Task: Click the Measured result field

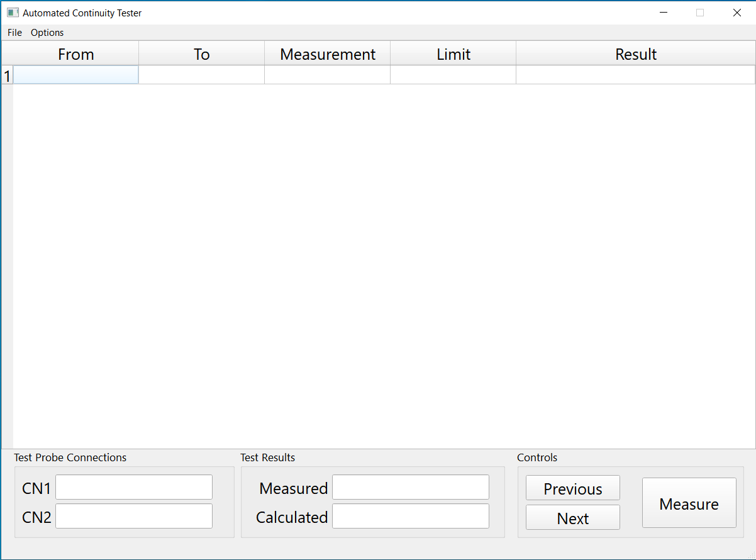Action: pos(410,488)
